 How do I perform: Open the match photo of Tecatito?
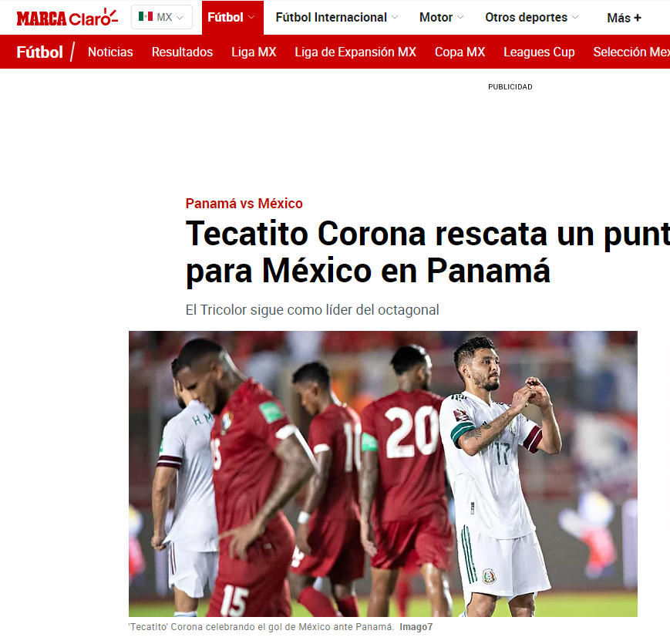click(383, 474)
